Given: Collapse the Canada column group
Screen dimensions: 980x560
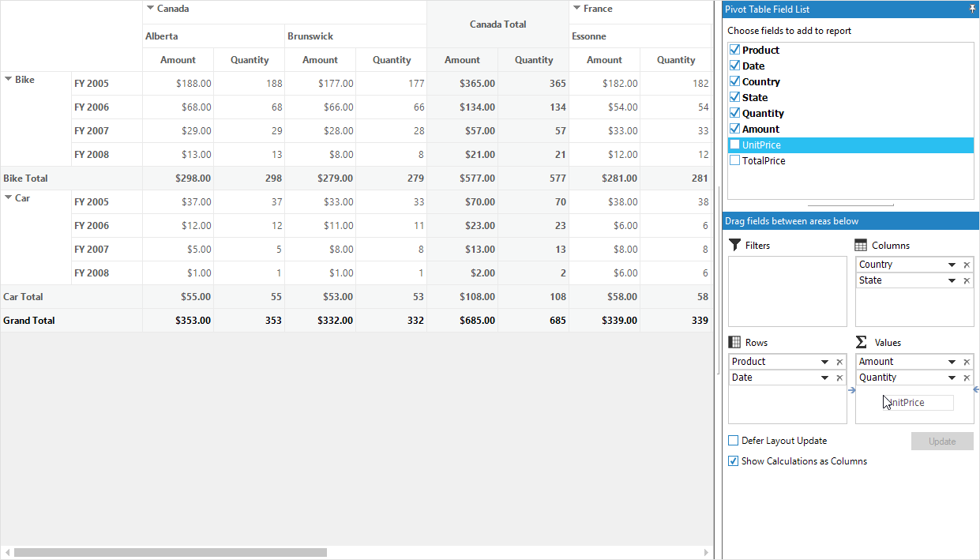Looking at the screenshot, I should pos(150,8).
